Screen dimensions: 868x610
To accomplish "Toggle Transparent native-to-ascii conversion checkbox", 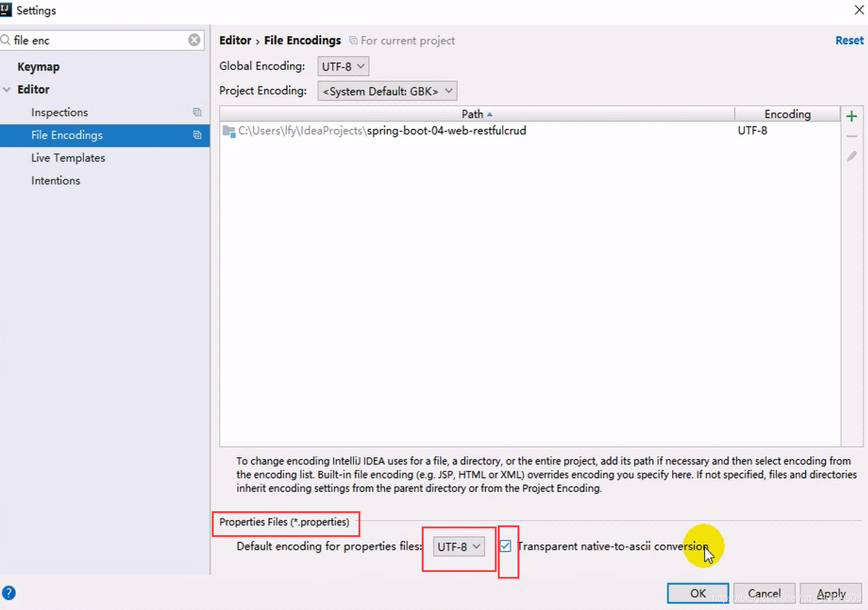I will tap(505, 546).
